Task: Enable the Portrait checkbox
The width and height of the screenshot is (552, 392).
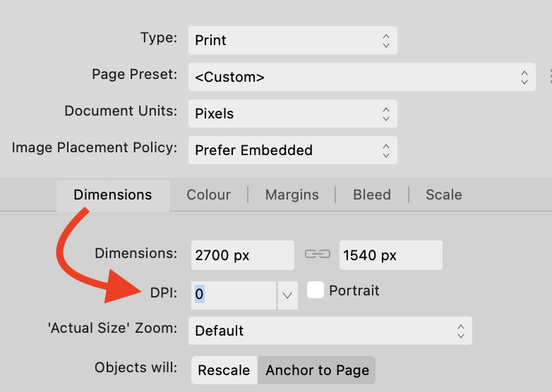Action: click(316, 290)
